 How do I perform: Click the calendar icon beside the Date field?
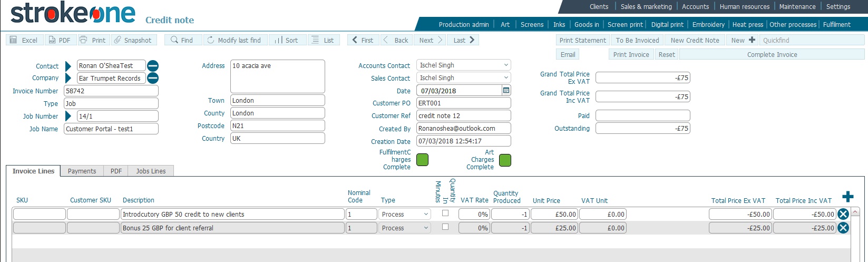click(506, 91)
